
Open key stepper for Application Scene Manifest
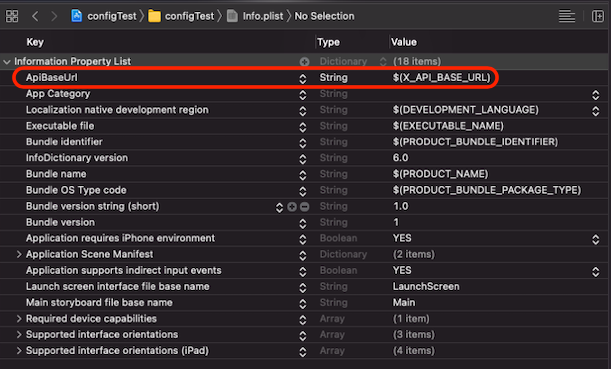click(303, 255)
